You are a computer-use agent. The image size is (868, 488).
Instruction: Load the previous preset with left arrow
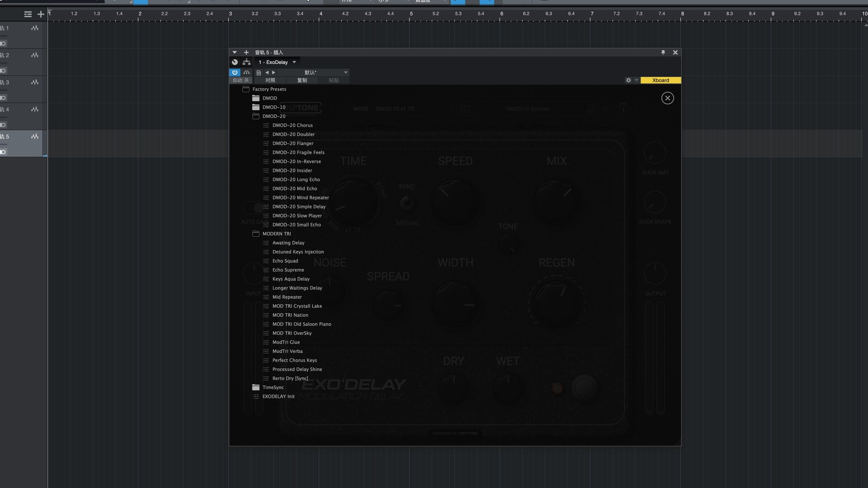coord(267,72)
